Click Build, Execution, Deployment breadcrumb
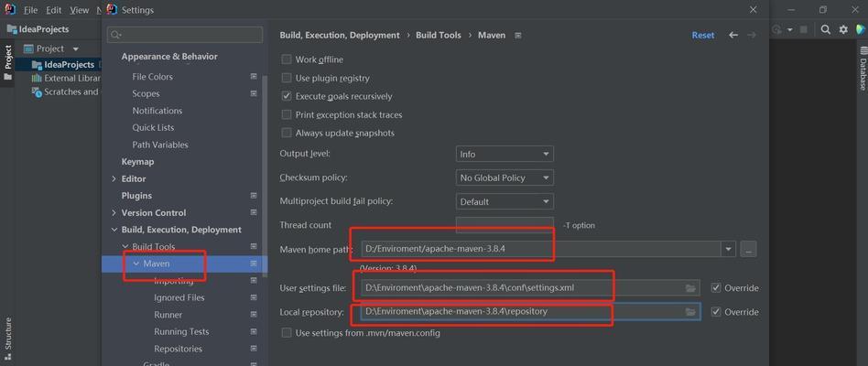 point(340,35)
